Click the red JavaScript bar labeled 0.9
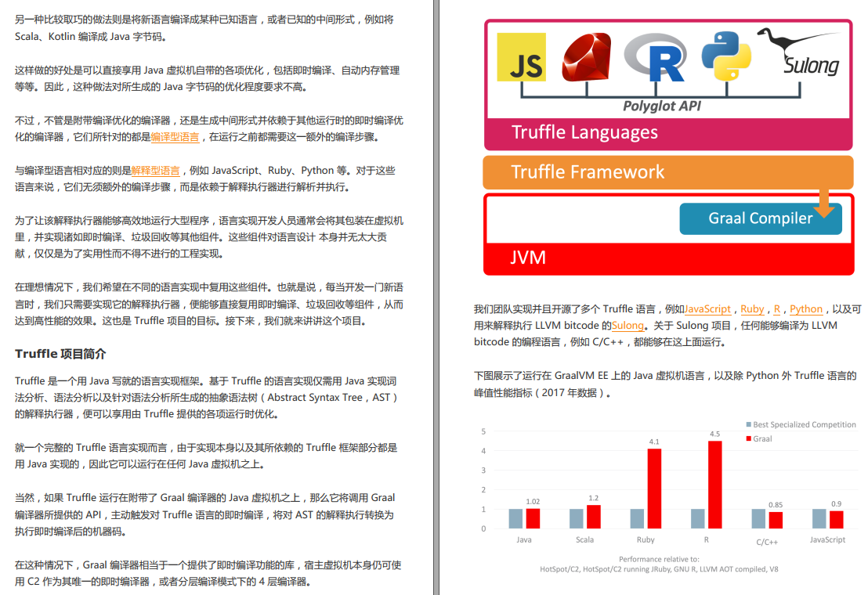The width and height of the screenshot is (868, 595). (x=837, y=519)
